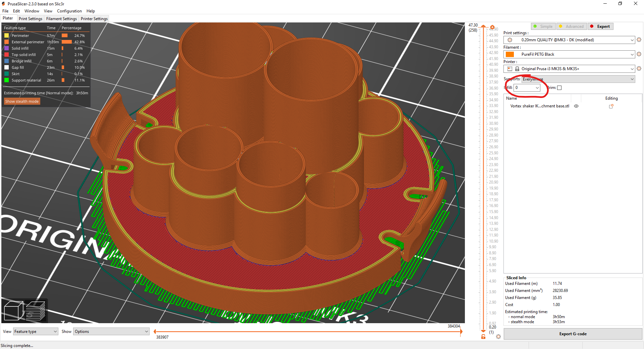Toggle the vertical slider lock icon
Image resolution: width=644 pixels, height=349 pixels.
coord(483,337)
